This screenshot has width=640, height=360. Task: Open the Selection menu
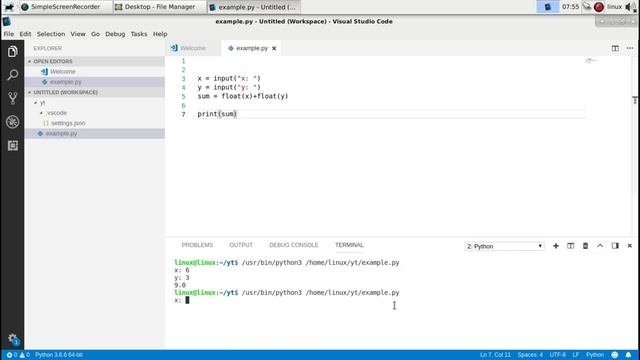[51, 34]
